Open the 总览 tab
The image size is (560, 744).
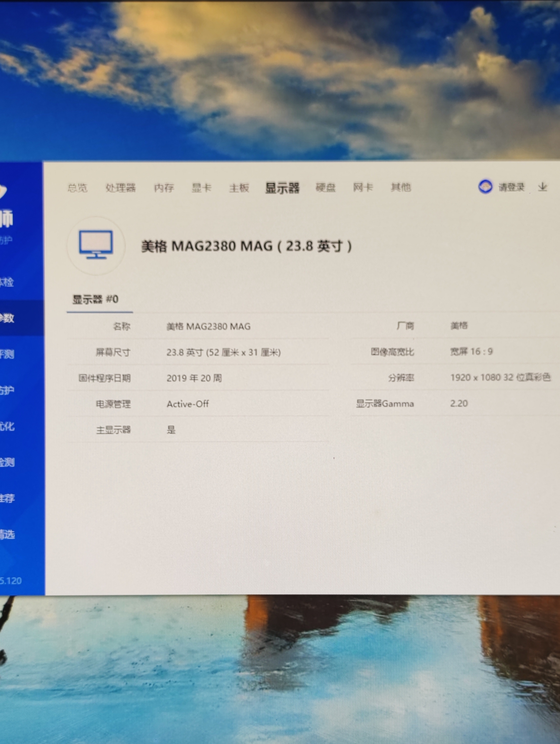[77, 188]
